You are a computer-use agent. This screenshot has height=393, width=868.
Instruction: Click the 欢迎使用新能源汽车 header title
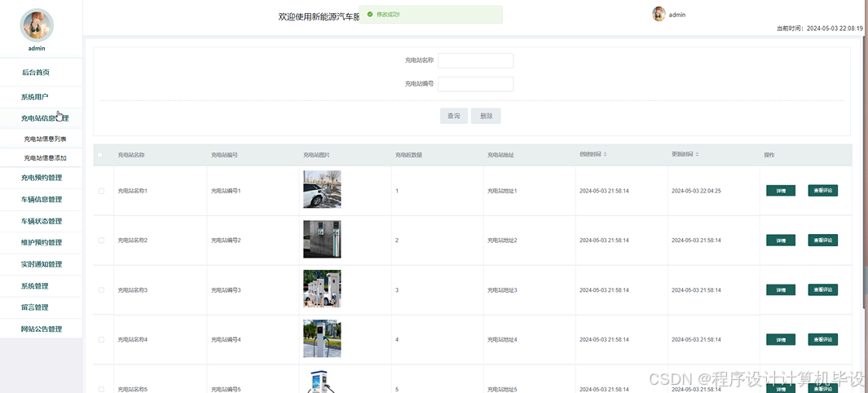pos(319,16)
